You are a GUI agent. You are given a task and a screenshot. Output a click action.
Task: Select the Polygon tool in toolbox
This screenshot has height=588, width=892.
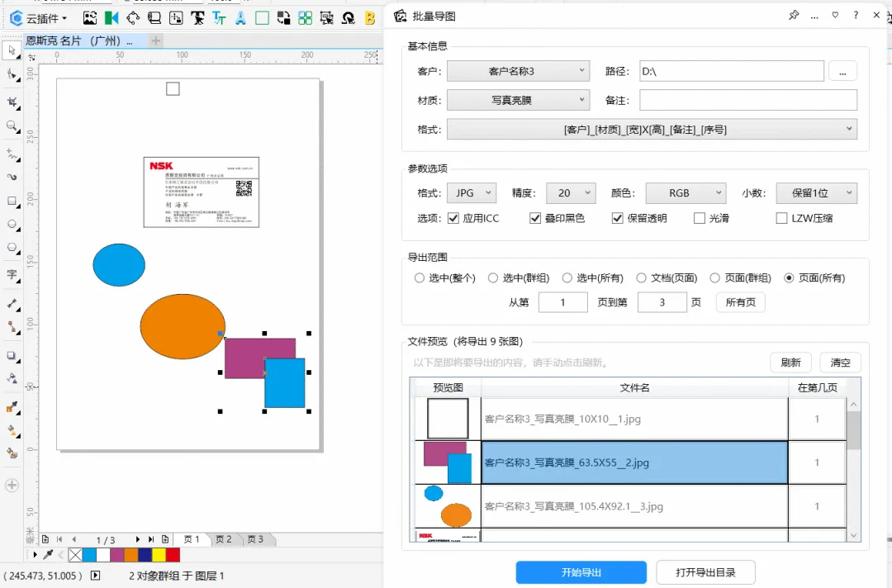tap(12, 248)
